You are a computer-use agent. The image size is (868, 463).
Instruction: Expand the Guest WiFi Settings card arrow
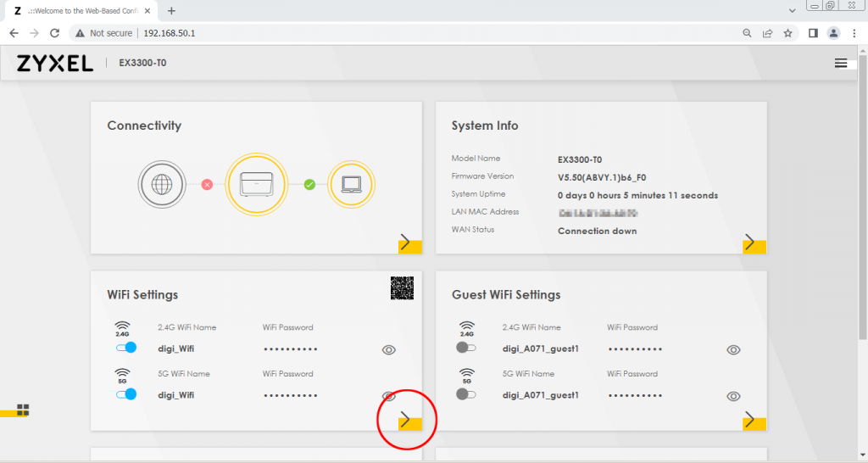[749, 419]
